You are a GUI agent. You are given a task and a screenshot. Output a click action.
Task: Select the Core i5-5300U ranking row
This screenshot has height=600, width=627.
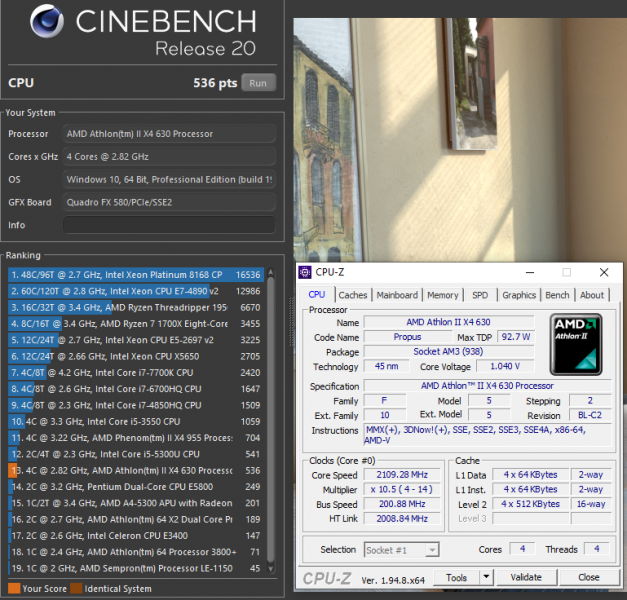coord(136,454)
